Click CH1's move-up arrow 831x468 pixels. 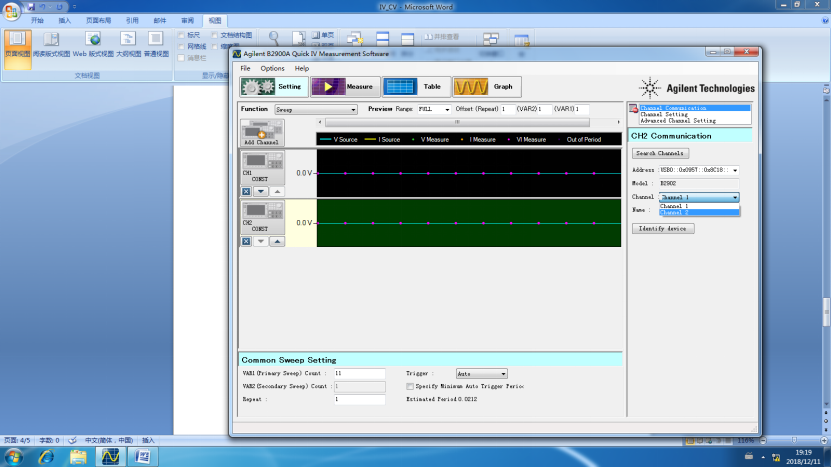277,191
